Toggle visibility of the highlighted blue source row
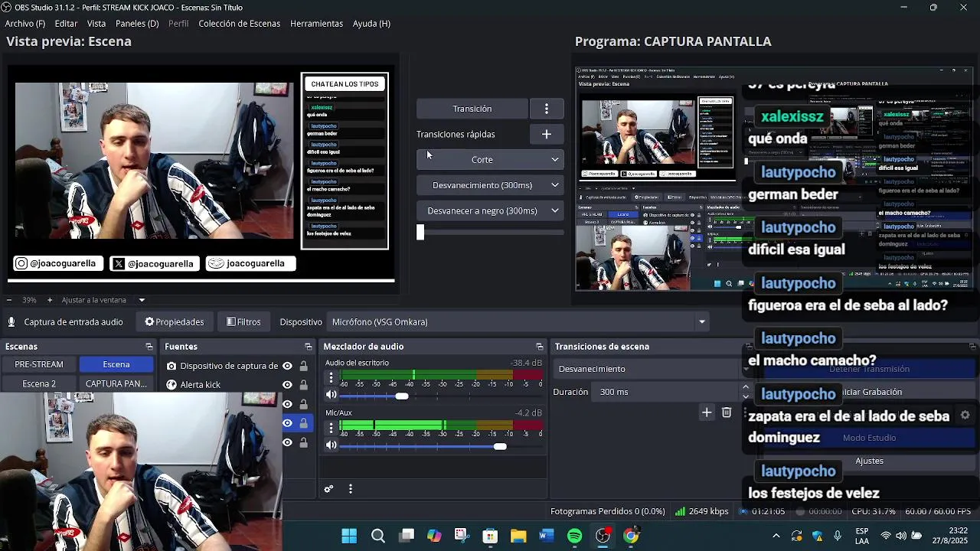The width and height of the screenshot is (980, 551). click(287, 423)
